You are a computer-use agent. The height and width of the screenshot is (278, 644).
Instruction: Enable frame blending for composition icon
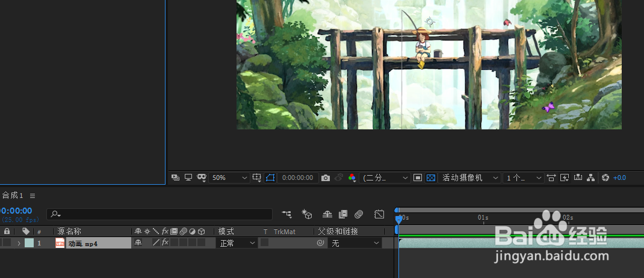tap(343, 214)
